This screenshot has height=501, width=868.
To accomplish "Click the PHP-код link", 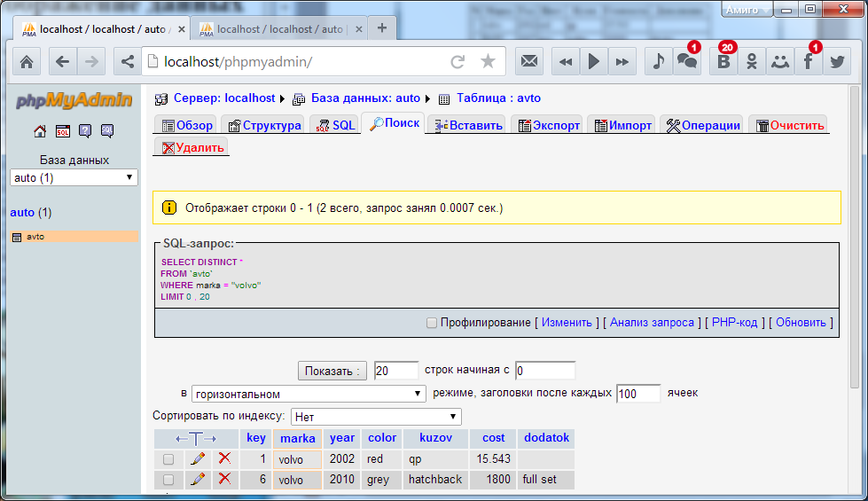I will [x=734, y=323].
